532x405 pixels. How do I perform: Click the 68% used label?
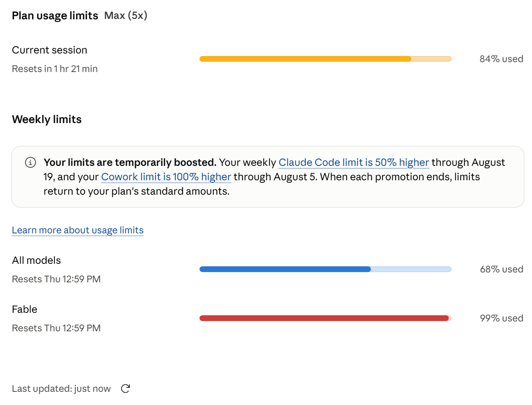(x=501, y=269)
